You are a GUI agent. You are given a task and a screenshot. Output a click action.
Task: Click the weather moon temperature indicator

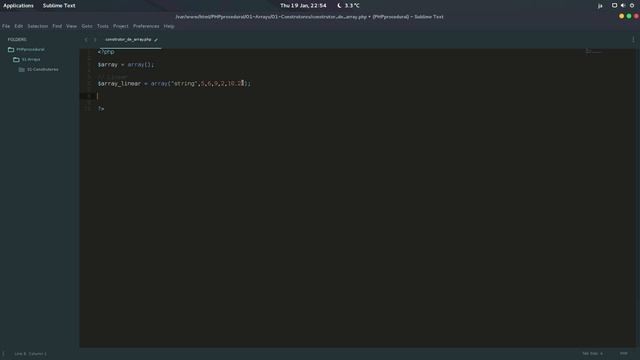click(349, 6)
